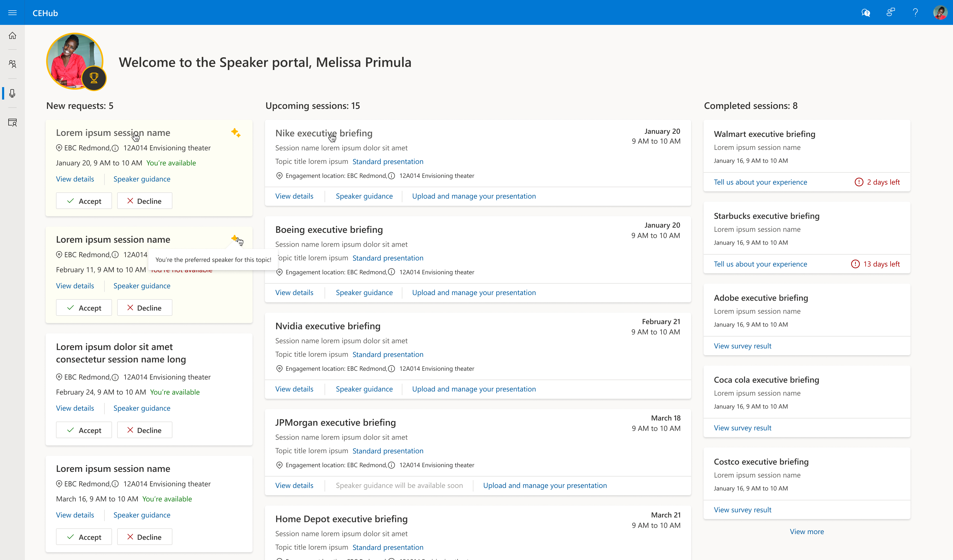Accept the March 16 session request
Image resolution: width=953 pixels, height=560 pixels.
pos(84,537)
